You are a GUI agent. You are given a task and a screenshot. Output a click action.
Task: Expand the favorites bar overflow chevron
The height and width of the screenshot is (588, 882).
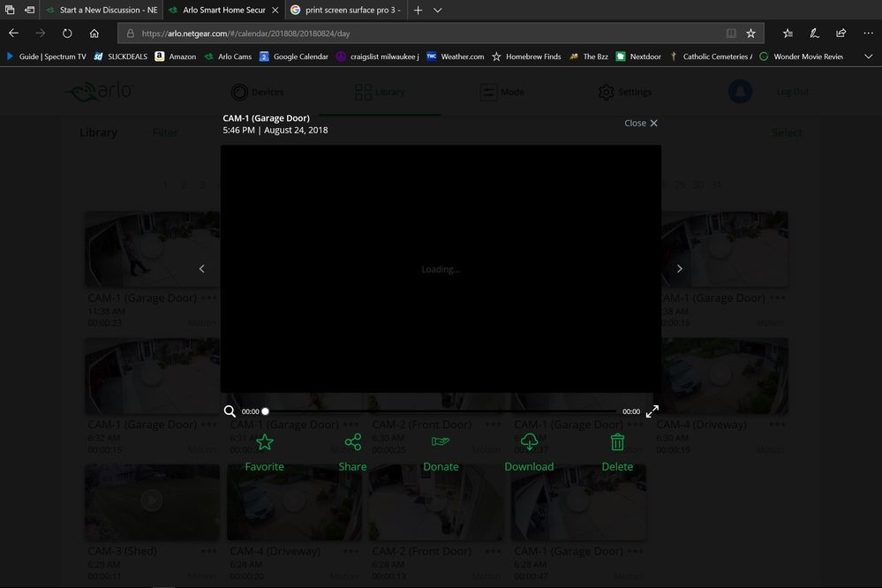click(x=869, y=57)
